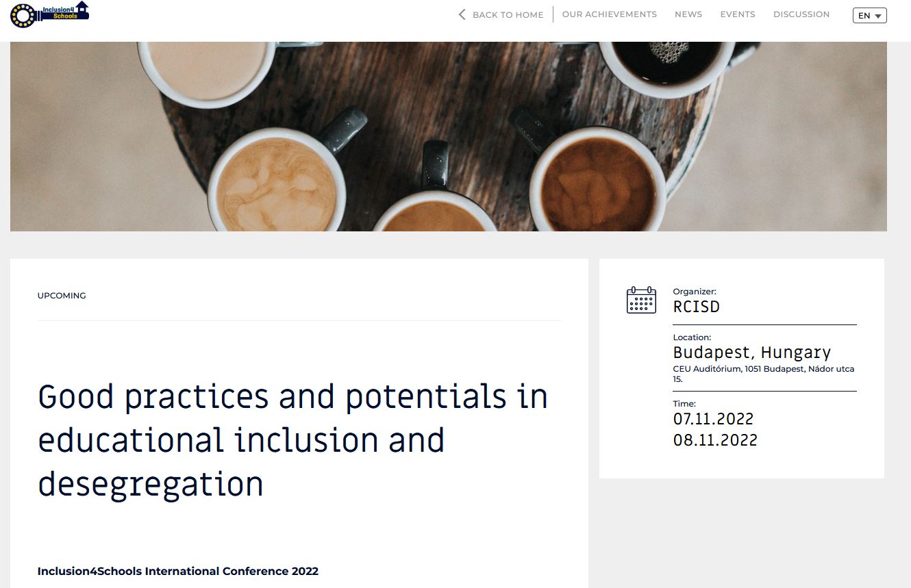911x588 pixels.
Task: Click the Location: label
Action: pos(692,337)
